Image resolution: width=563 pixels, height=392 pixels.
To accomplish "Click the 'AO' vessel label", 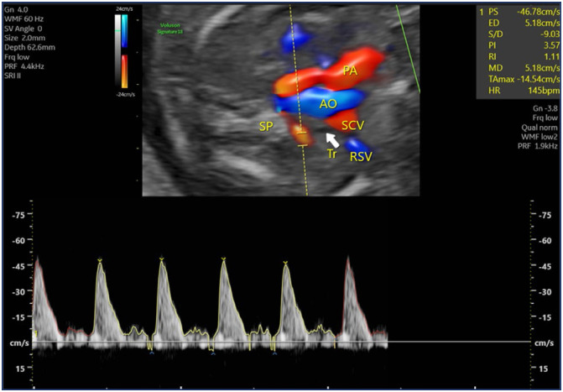I will click(328, 104).
